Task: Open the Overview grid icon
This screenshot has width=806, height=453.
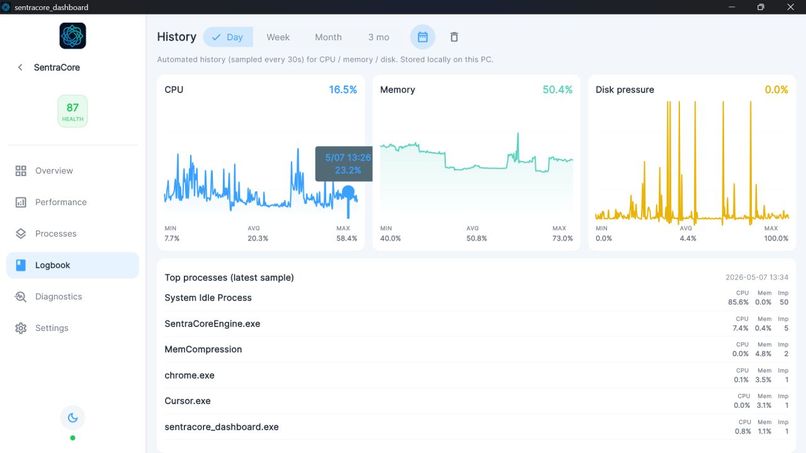Action: tap(21, 171)
